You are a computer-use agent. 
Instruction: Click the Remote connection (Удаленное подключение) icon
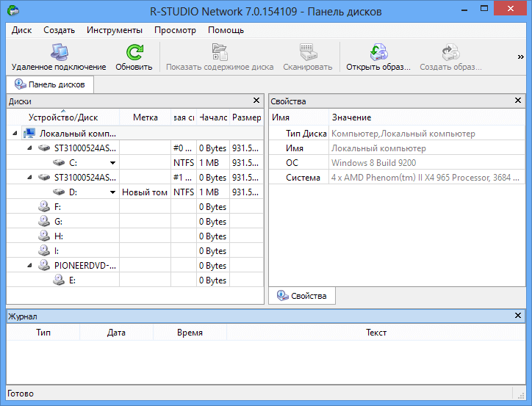[x=60, y=52]
